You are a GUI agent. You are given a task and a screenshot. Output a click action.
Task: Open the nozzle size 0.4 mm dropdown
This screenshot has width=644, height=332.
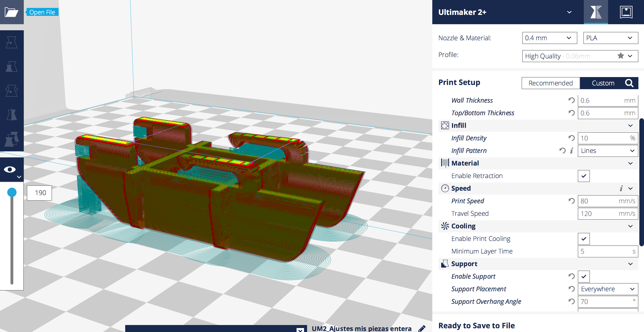pos(549,38)
